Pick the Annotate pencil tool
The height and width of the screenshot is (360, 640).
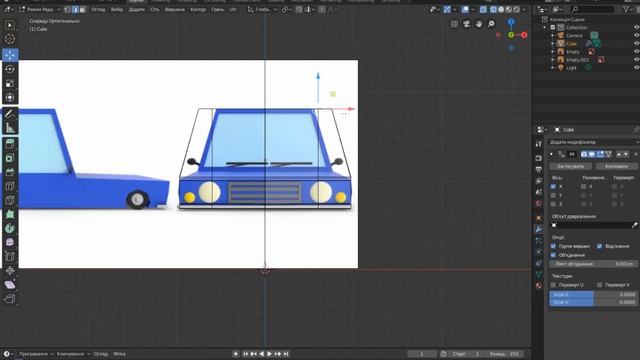[x=10, y=114]
